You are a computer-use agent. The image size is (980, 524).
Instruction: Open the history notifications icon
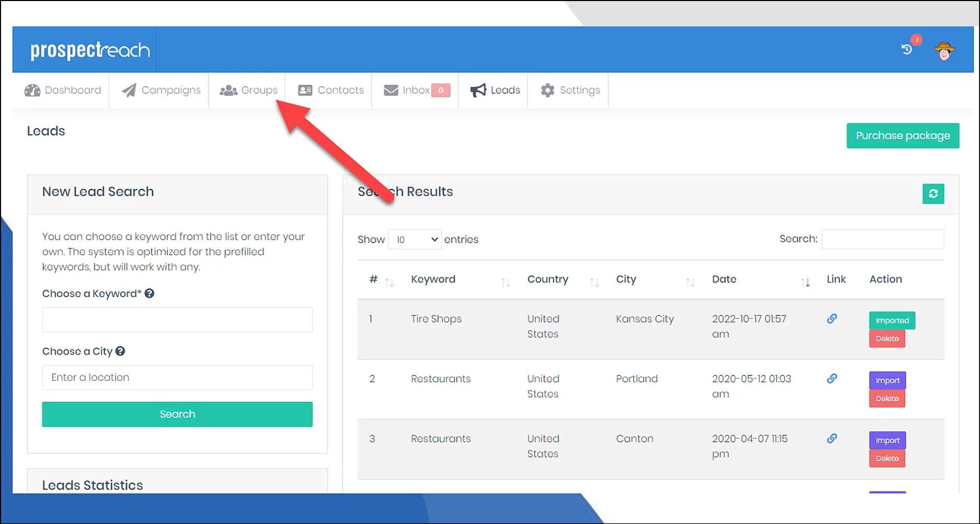click(907, 49)
